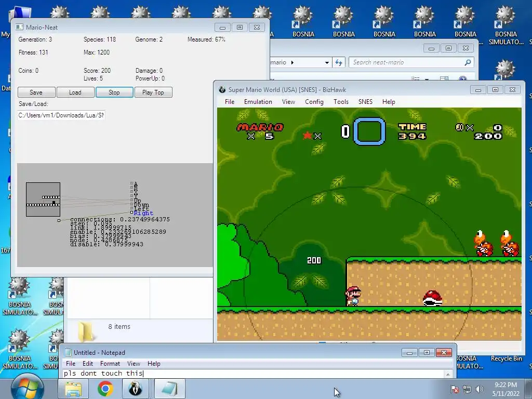The image size is (532, 399).
Task: Click the 'Right' output label in network view
Action: click(143, 213)
